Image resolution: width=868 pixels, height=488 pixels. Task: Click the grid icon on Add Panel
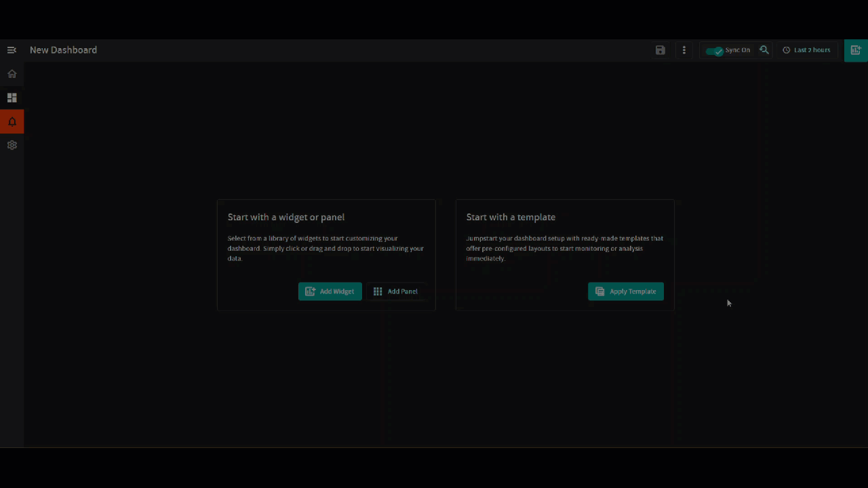[378, 291]
